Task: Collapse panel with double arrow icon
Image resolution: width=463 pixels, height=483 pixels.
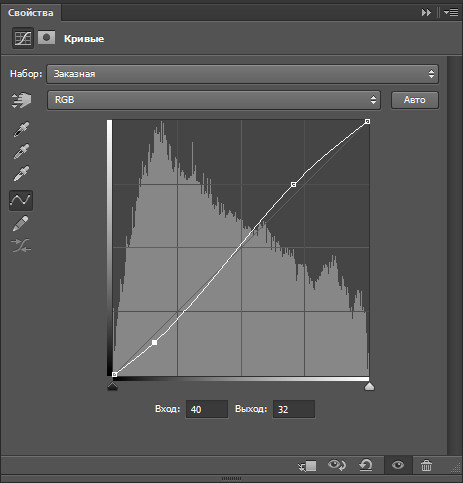Action: (426, 13)
